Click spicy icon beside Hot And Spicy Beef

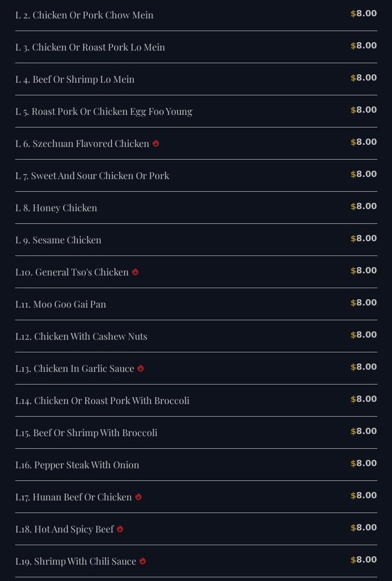point(120,529)
